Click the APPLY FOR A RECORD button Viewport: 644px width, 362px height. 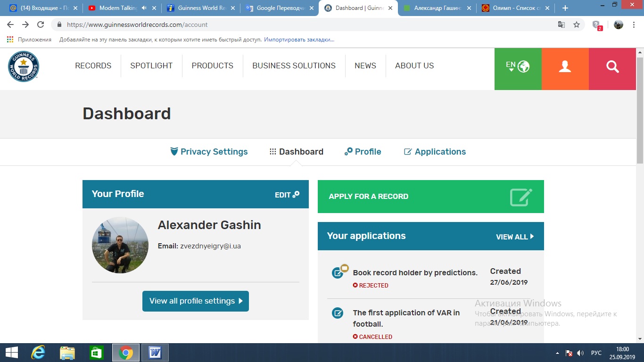431,197
